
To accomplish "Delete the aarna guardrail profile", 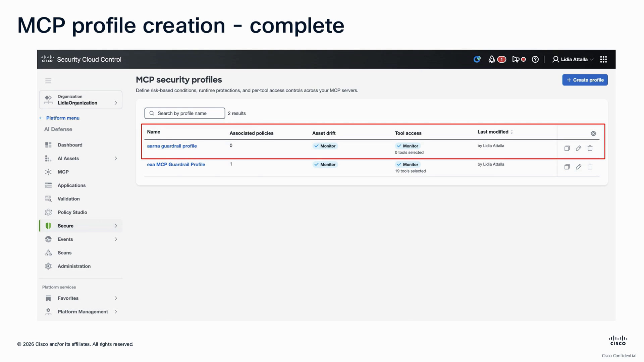I will 590,148.
